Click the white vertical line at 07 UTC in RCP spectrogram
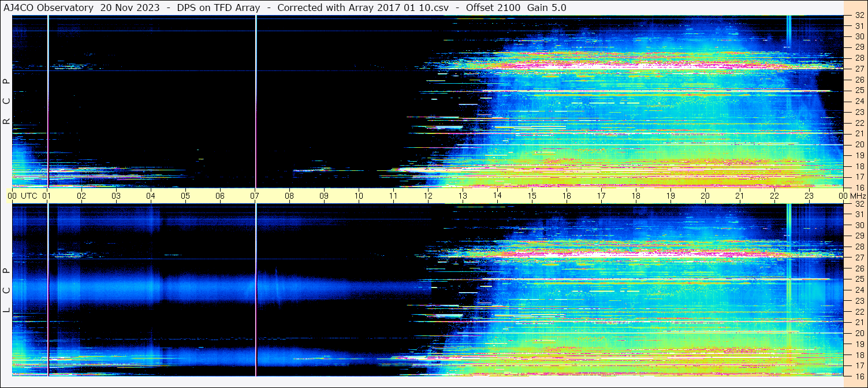 tap(256, 101)
